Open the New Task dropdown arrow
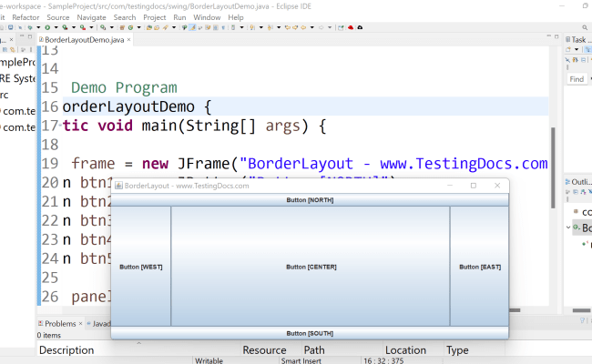The image size is (592, 364). click(x=577, y=49)
